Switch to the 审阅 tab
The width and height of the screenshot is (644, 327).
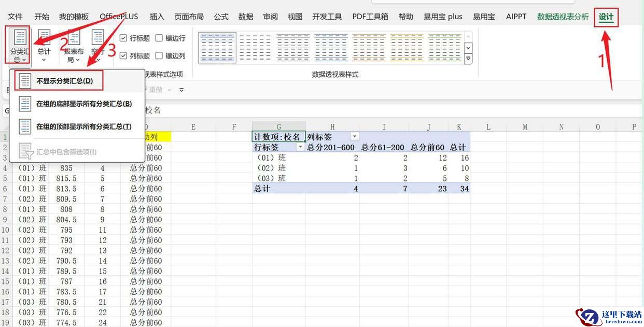[x=270, y=17]
